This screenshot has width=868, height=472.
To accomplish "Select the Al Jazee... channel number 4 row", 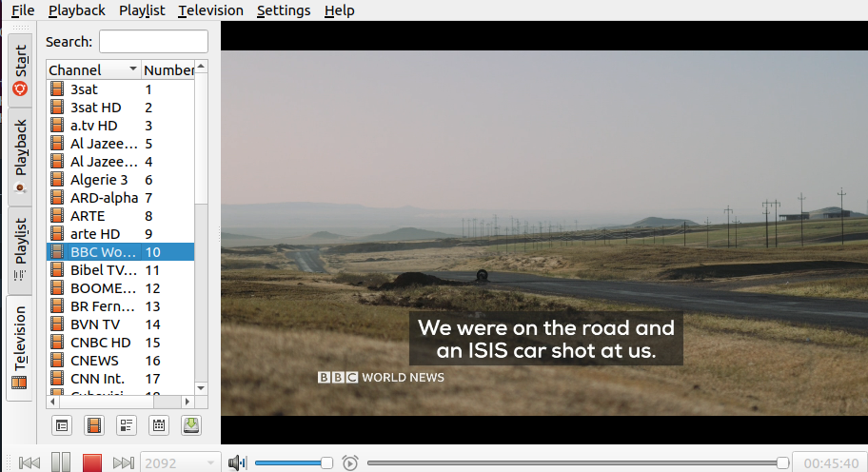I will [x=120, y=162].
